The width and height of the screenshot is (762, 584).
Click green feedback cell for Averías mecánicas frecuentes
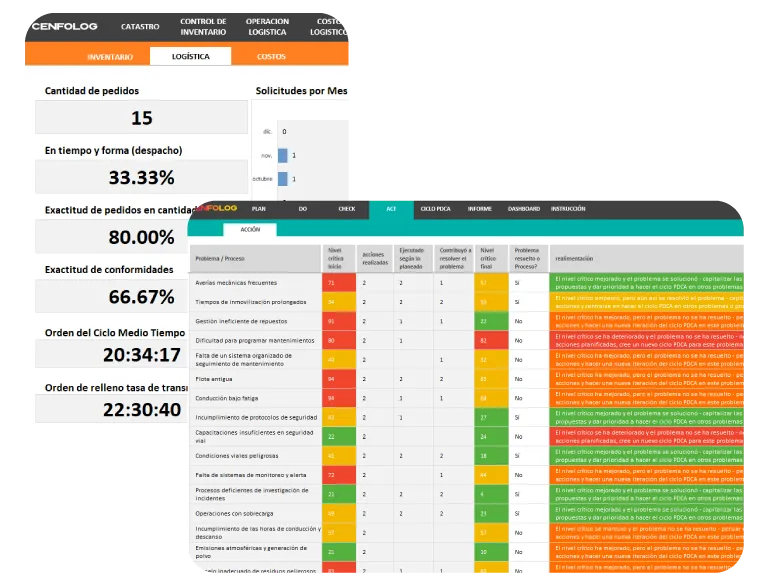pos(646,283)
